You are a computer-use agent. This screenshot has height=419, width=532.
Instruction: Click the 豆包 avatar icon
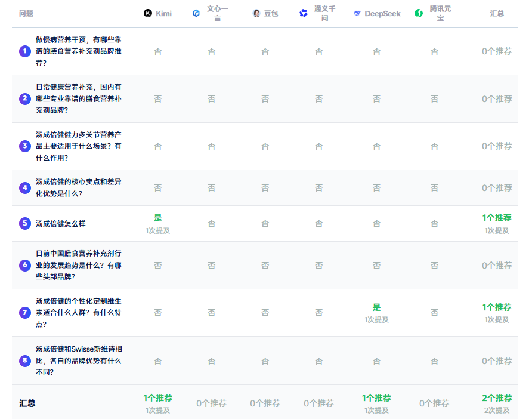(x=256, y=13)
